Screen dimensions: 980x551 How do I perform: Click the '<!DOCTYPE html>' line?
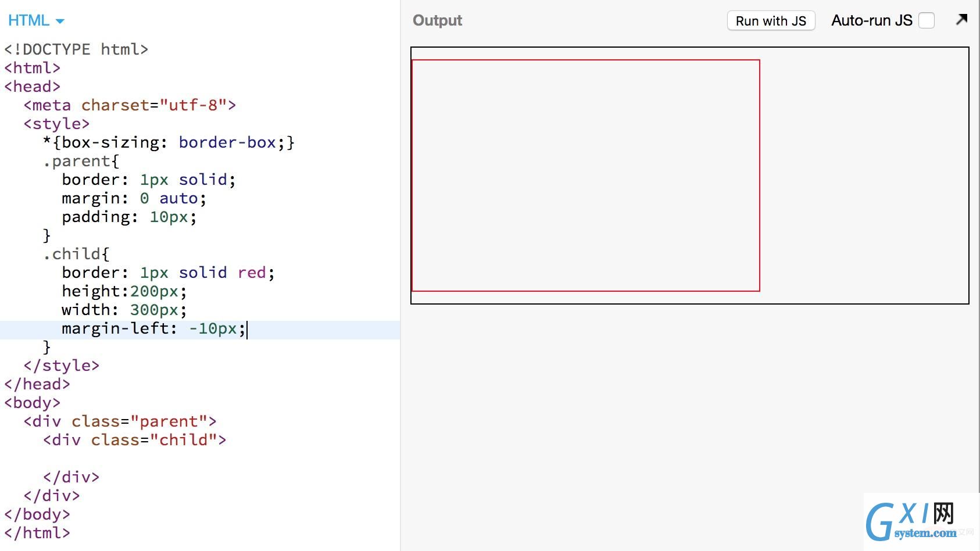point(76,49)
